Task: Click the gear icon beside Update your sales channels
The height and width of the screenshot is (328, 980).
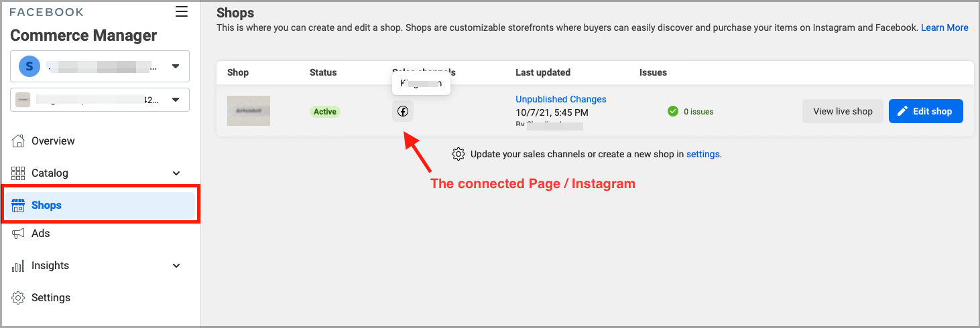Action: [x=458, y=154]
